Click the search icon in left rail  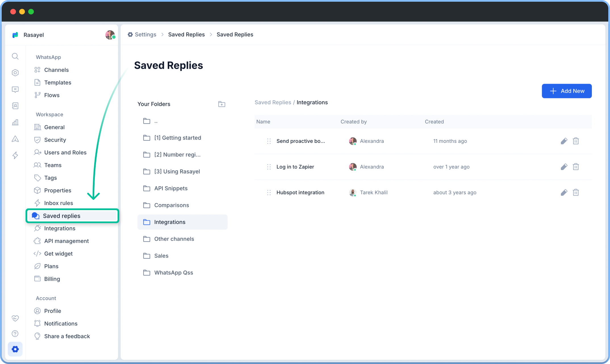coord(15,56)
